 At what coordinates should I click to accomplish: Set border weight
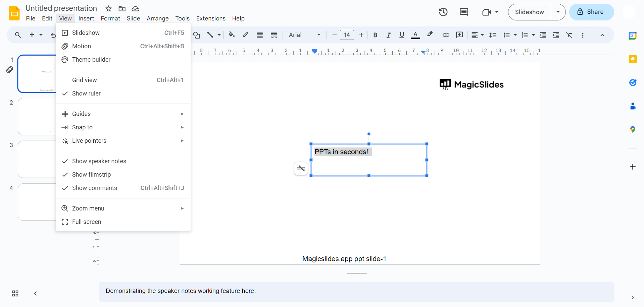[260, 35]
